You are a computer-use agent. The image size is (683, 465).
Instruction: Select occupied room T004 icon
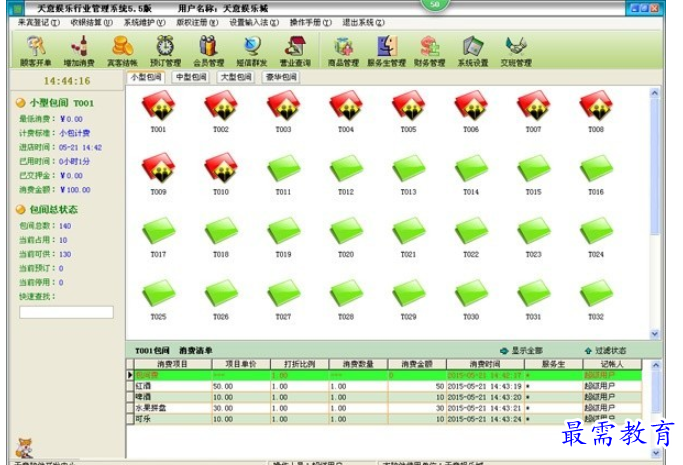coord(346,105)
